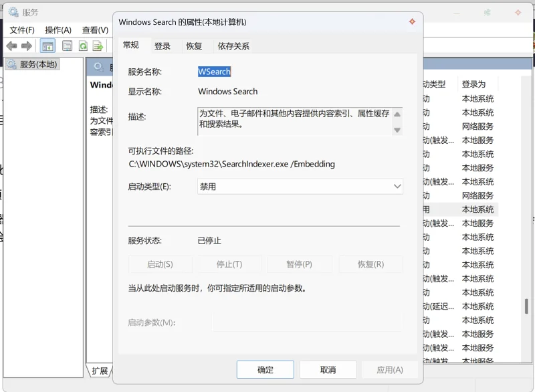The width and height of the screenshot is (535, 392).
Task: Select 服务(本地) tree node
Action: 32,64
